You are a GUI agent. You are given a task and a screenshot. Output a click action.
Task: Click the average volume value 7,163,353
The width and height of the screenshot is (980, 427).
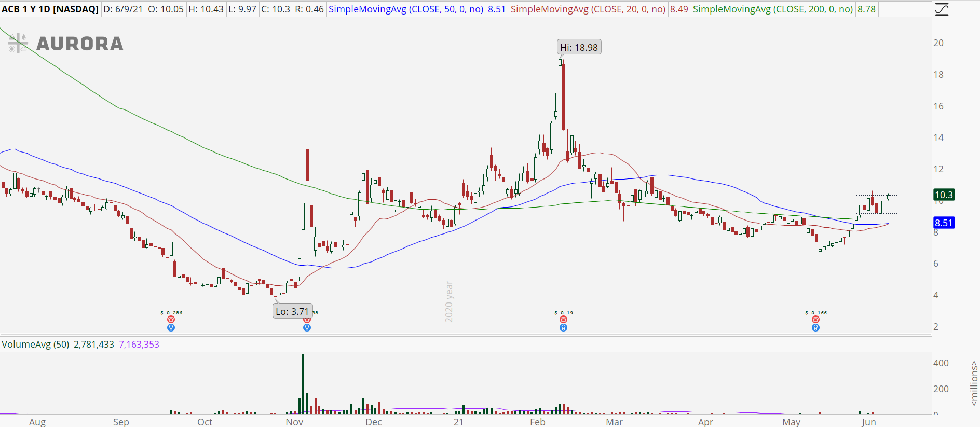[x=139, y=345]
